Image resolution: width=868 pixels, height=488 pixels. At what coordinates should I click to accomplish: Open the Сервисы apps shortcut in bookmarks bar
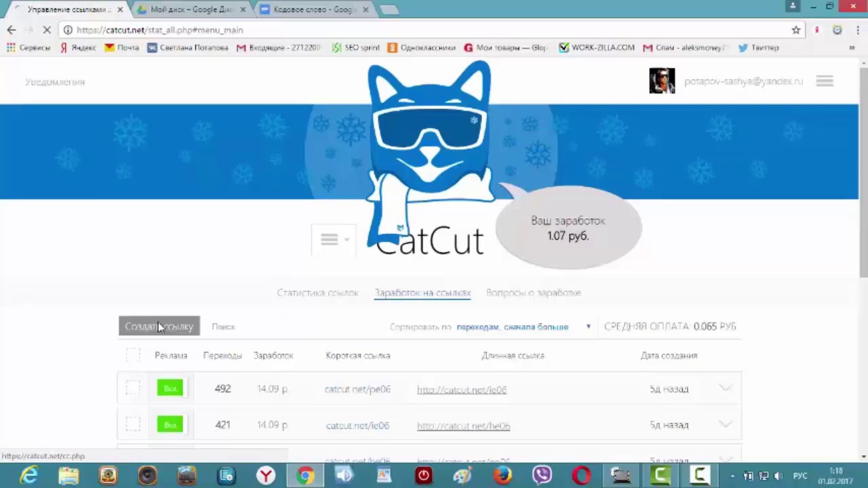[28, 47]
